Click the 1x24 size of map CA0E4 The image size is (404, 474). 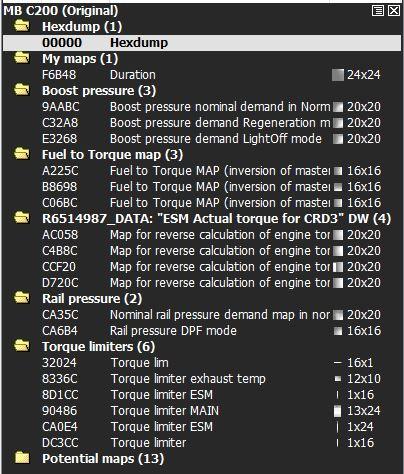360,427
